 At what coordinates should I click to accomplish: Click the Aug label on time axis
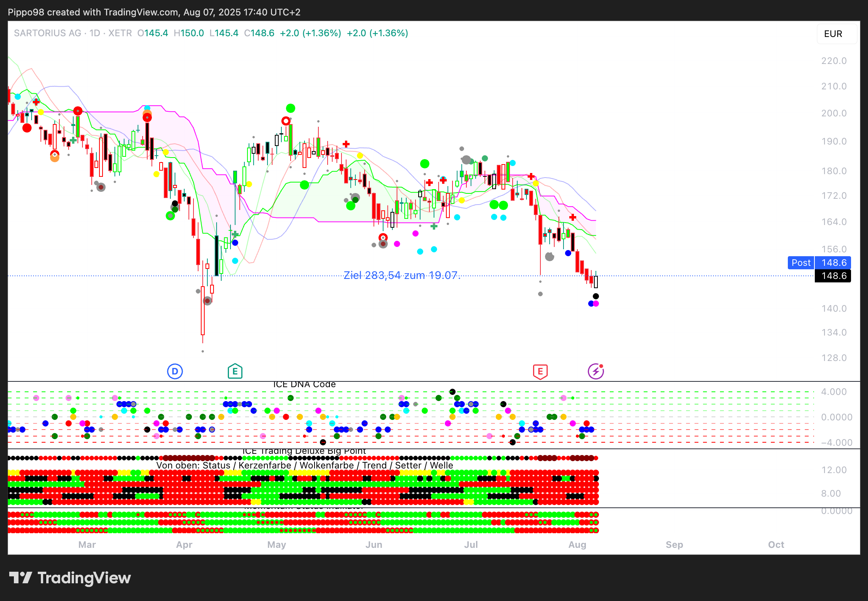(x=577, y=545)
